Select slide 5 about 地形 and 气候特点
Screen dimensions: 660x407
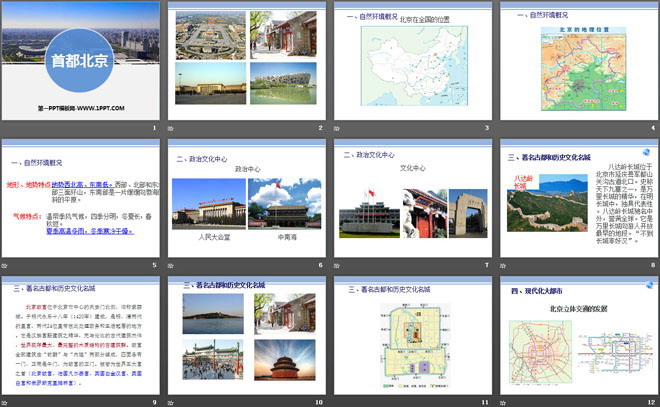(80, 205)
